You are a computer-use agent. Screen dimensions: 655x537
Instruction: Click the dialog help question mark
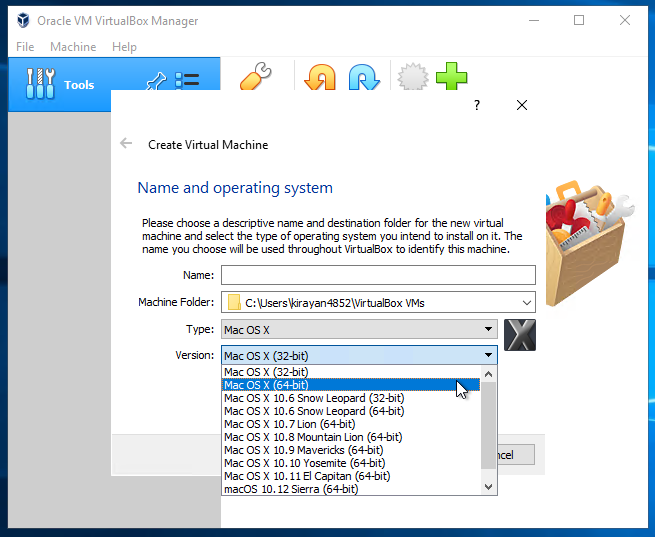pos(477,105)
